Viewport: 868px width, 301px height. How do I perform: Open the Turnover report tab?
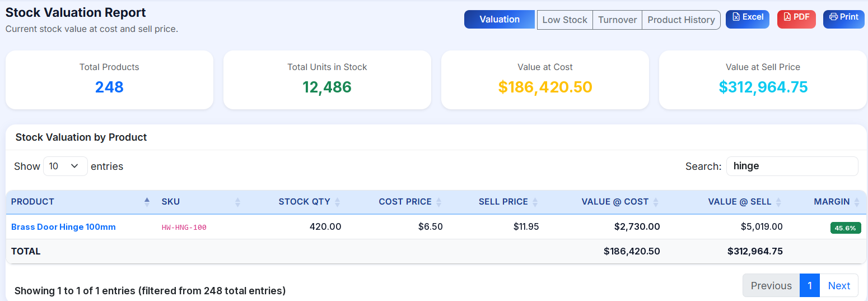pos(617,20)
